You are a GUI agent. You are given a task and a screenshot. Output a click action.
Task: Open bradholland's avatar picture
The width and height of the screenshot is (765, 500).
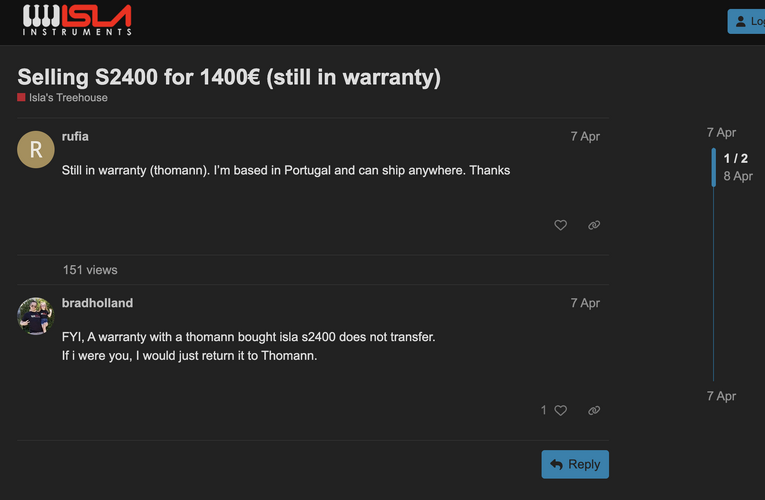[x=36, y=316]
